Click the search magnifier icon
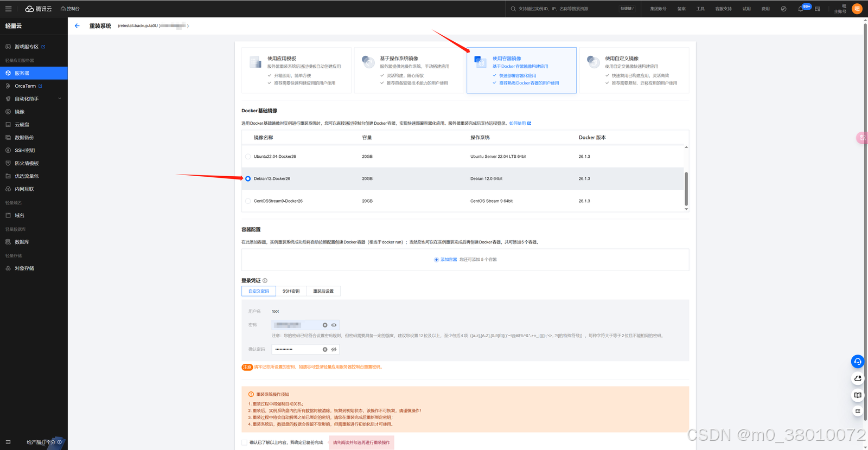The width and height of the screenshot is (868, 450). [513, 9]
